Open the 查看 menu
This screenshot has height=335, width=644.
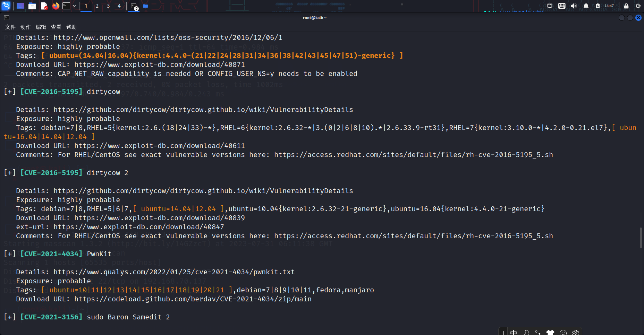[56, 27]
